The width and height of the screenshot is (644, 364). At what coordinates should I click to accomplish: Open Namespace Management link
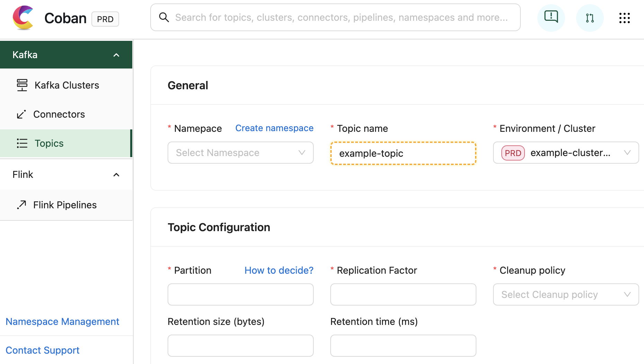pos(62,321)
